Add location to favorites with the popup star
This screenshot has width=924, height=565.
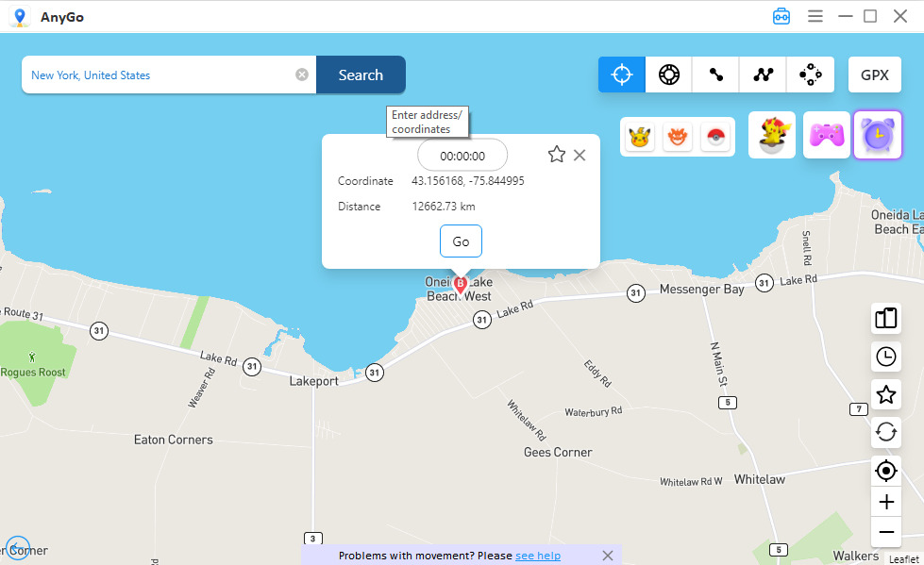pyautogui.click(x=556, y=155)
